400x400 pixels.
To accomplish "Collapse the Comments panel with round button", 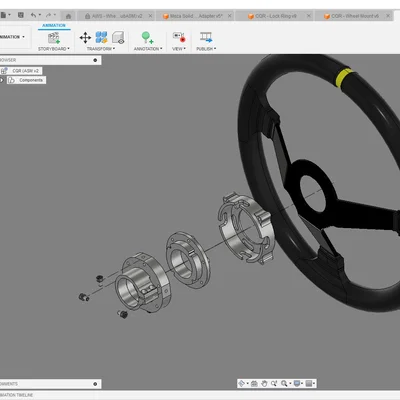I will point(95,384).
